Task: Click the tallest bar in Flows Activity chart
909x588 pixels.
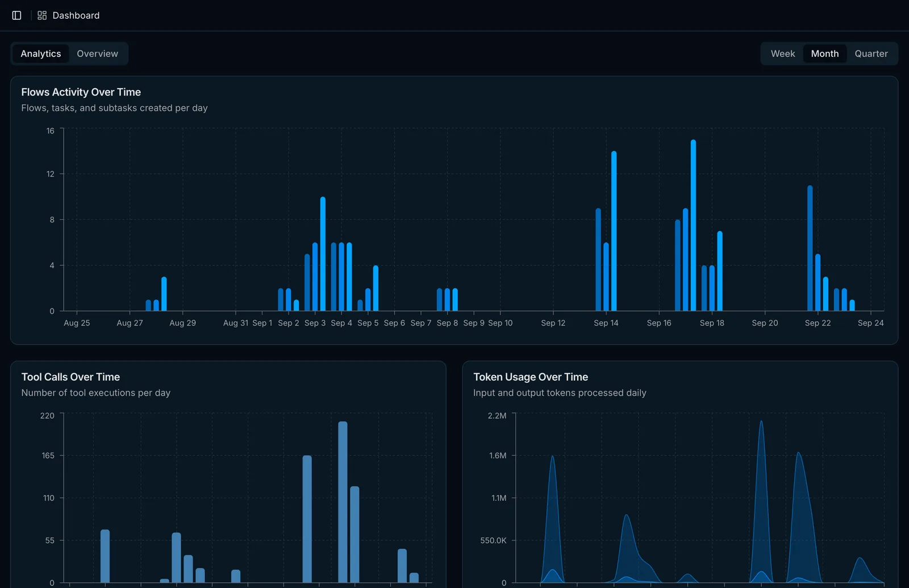Action: click(x=693, y=225)
